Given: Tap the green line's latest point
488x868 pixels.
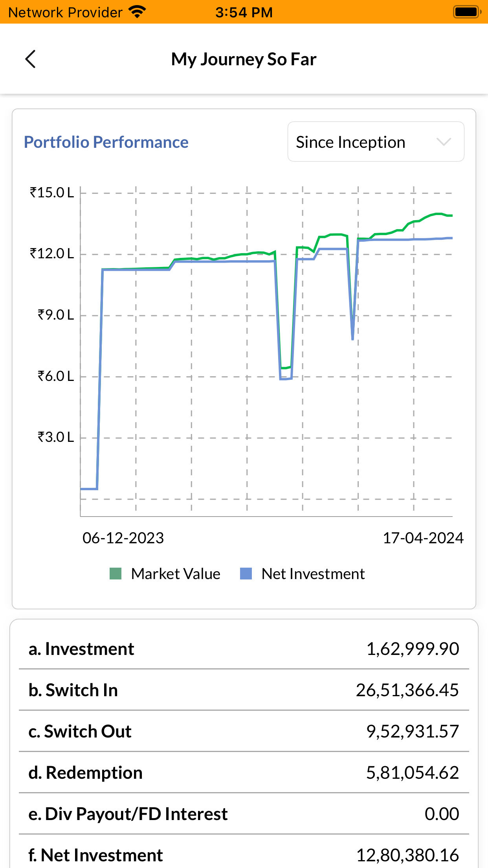Looking at the screenshot, I should pyautogui.click(x=452, y=215).
